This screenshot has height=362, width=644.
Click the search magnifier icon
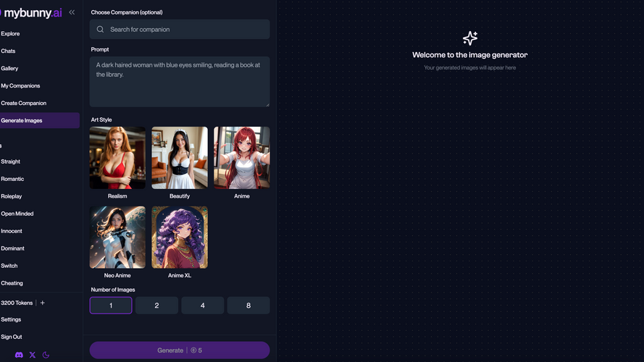[100, 29]
